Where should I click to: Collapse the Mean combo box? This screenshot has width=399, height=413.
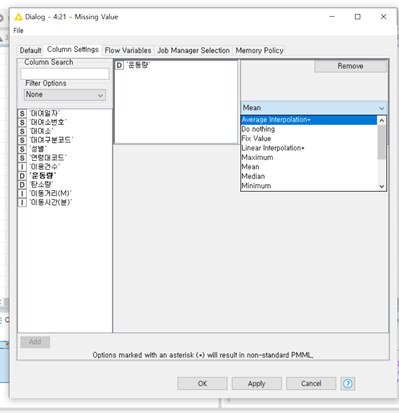click(x=314, y=108)
